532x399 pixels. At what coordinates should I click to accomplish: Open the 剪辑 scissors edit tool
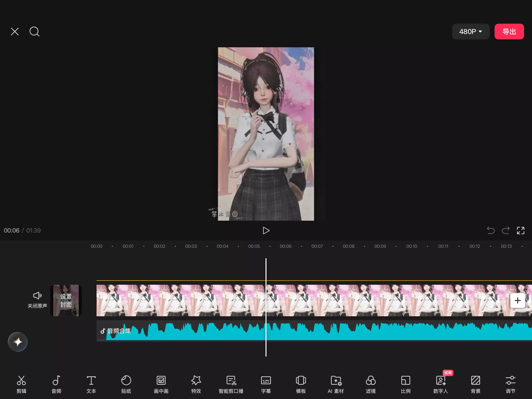(21, 384)
